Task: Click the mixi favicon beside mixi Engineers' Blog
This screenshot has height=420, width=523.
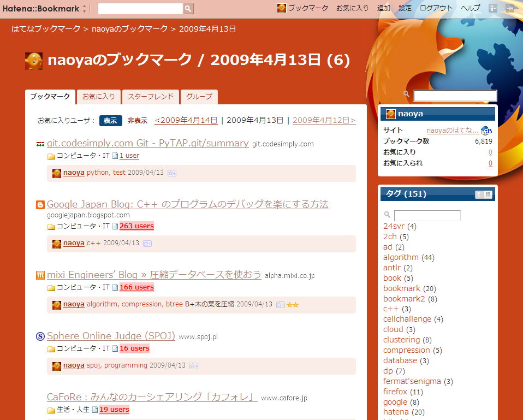Action: click(40, 275)
